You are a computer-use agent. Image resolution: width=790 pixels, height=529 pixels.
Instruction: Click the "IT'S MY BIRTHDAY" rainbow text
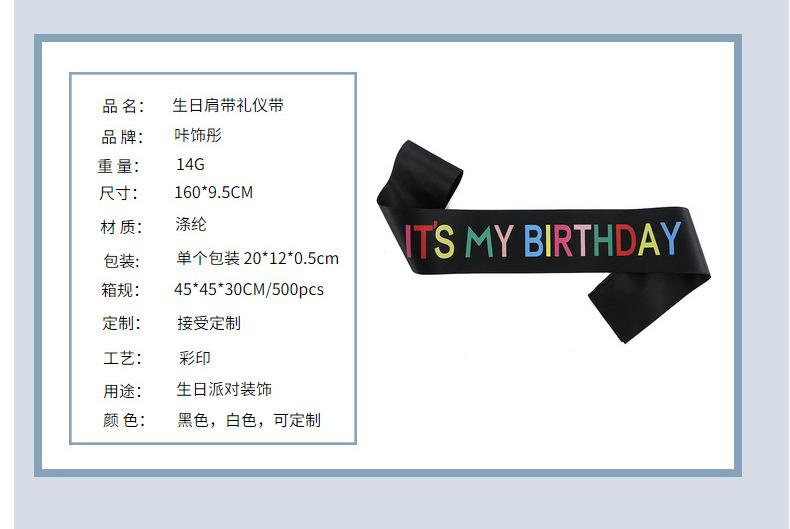click(x=544, y=240)
